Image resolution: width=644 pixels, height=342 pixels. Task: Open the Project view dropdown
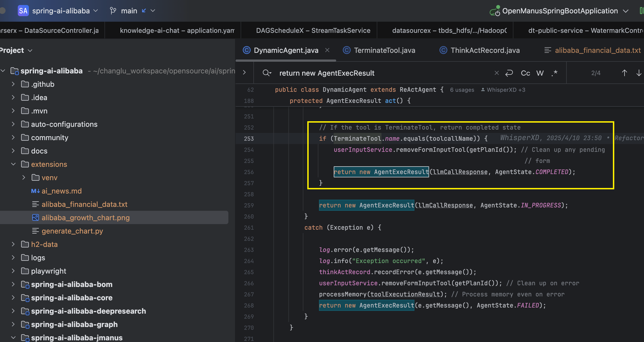click(16, 50)
